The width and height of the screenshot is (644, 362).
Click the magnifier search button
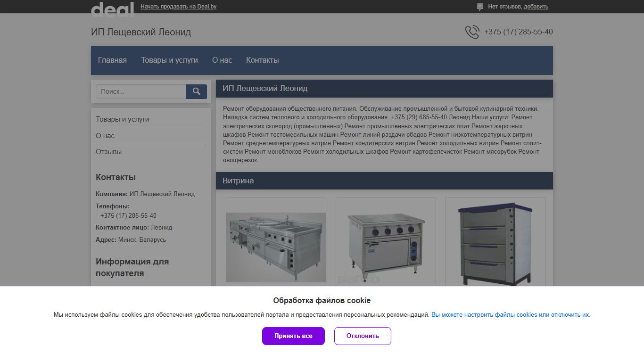(x=196, y=91)
